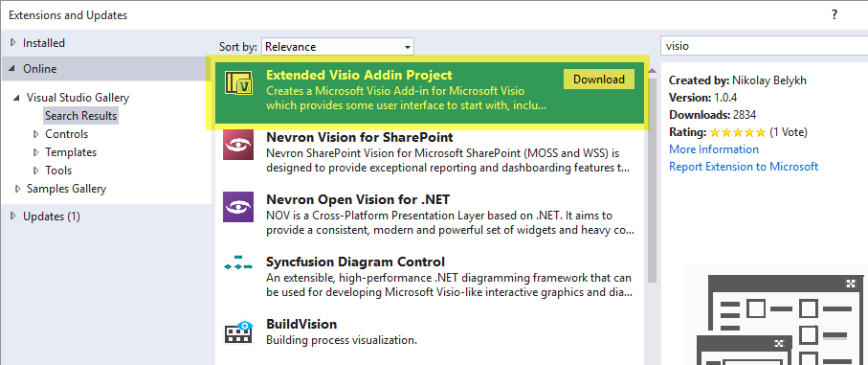Select the Syncfusion Diagram Control title
The height and width of the screenshot is (365, 868).
click(x=355, y=262)
